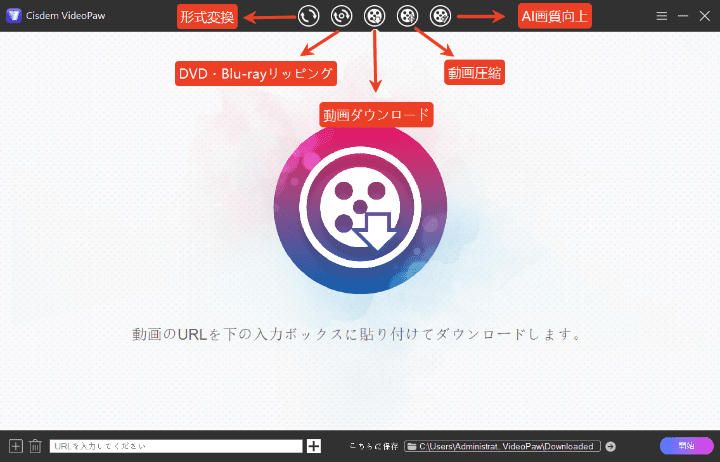Minimize the VideoPaw window
Image resolution: width=720 pixels, height=462 pixels.
(x=683, y=16)
